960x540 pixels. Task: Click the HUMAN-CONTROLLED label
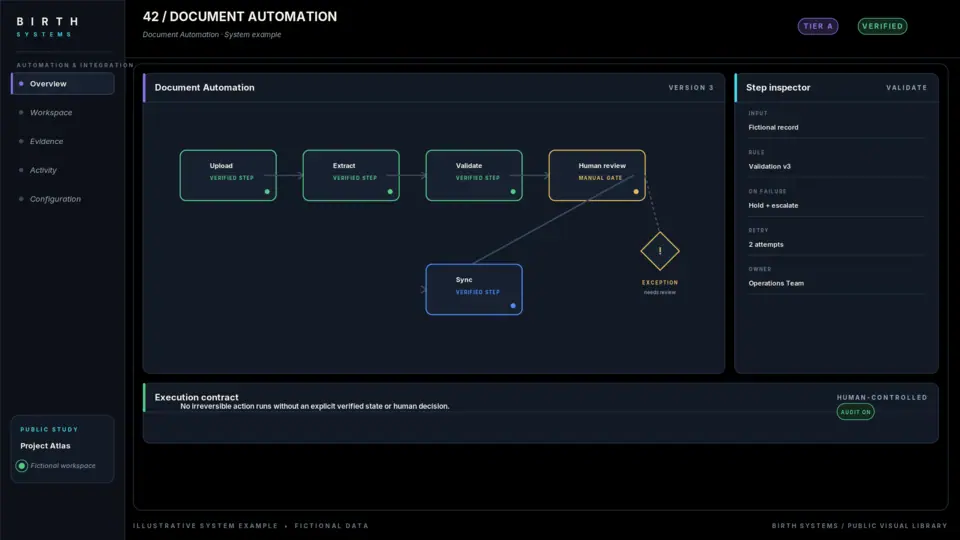click(x=882, y=397)
